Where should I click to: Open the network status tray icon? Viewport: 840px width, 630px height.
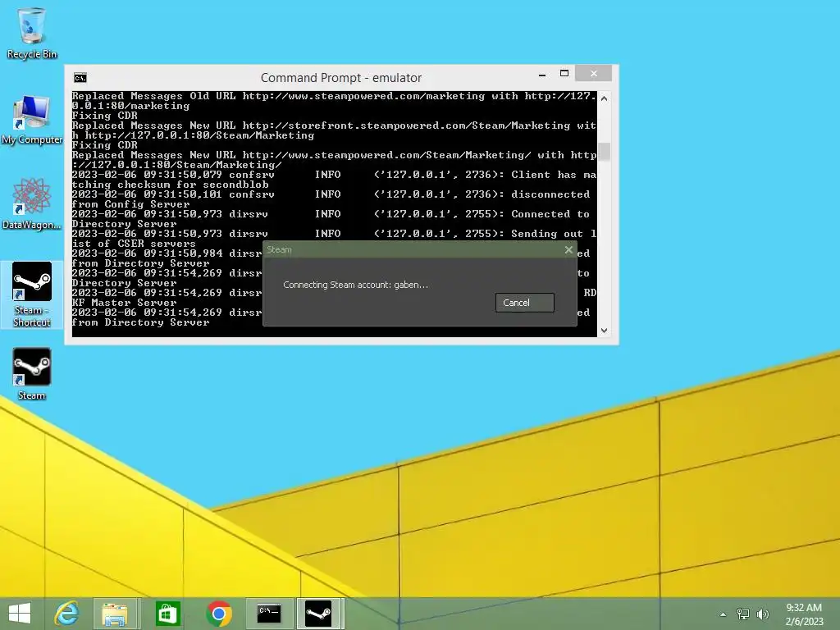tap(743, 614)
